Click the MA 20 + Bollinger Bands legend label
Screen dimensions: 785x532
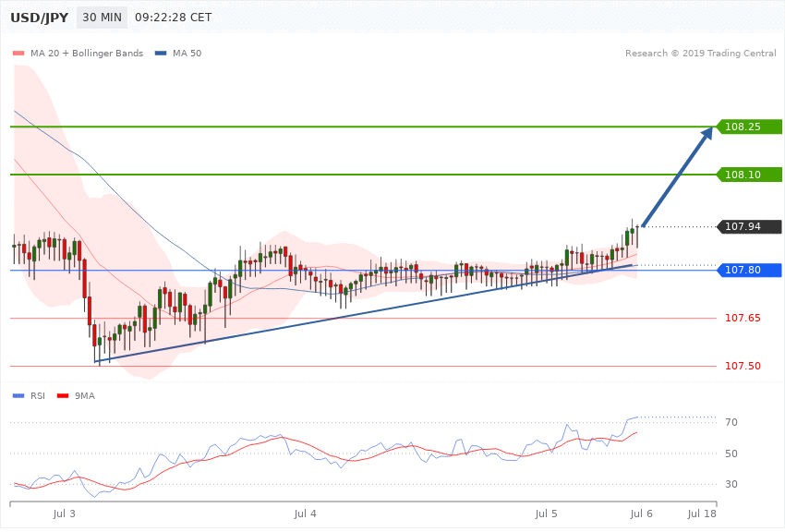tap(87, 53)
